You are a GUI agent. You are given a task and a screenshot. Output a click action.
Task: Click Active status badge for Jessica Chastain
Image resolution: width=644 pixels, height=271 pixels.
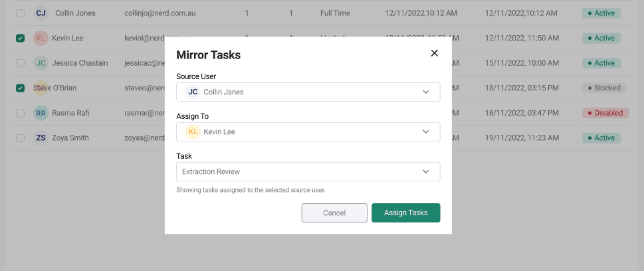(601, 63)
